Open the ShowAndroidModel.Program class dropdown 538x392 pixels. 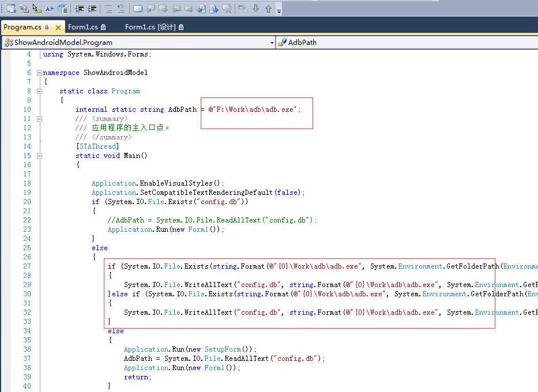coord(272,43)
